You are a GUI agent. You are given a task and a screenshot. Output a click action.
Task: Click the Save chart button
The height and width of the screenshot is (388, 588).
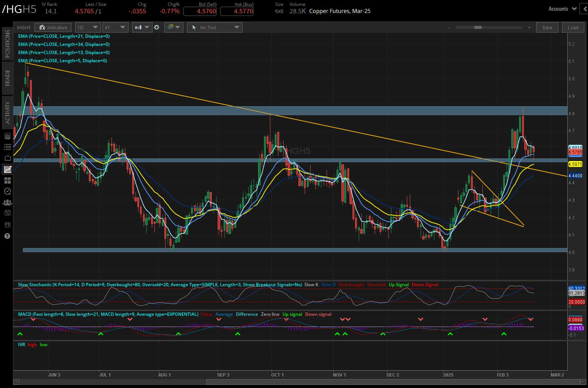coord(547,27)
